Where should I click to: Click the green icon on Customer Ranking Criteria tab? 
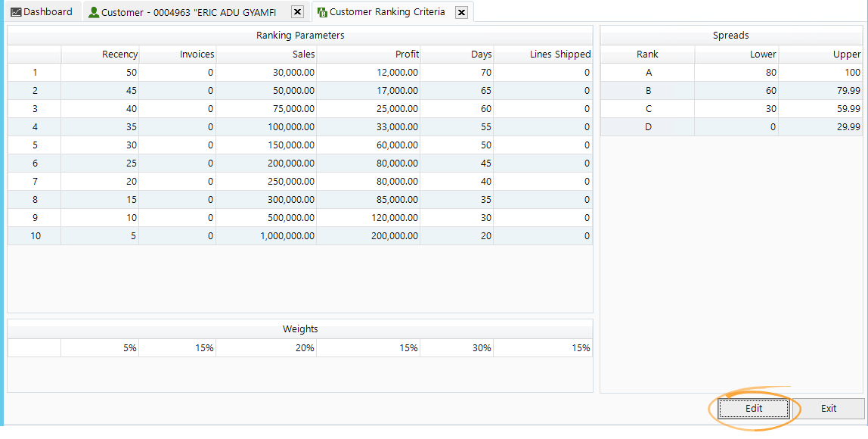pyautogui.click(x=322, y=11)
